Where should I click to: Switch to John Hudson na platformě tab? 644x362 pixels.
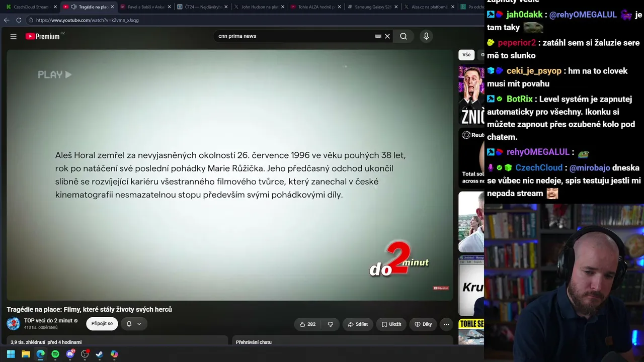259,7
